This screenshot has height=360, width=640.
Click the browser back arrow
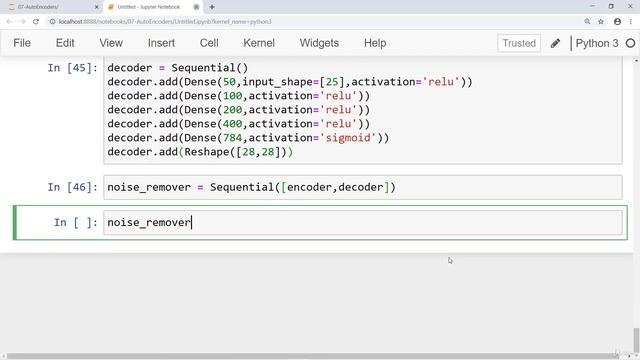click(x=9, y=22)
